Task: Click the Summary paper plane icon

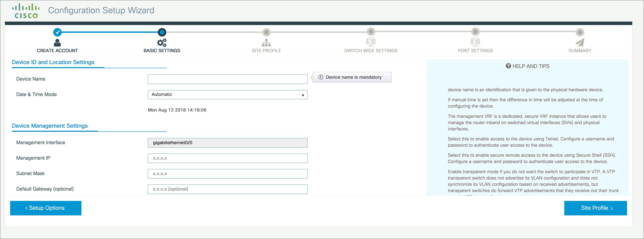Action: coord(580,43)
